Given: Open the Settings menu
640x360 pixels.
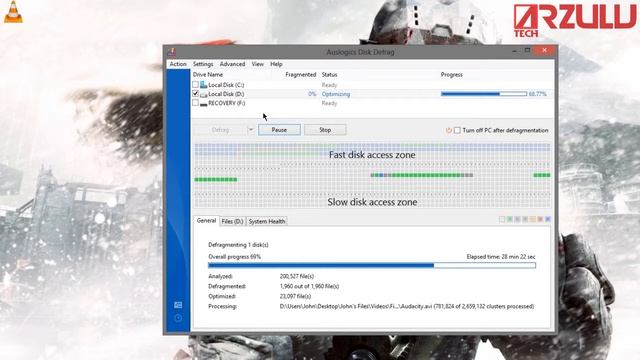Looking at the screenshot, I should [203, 64].
